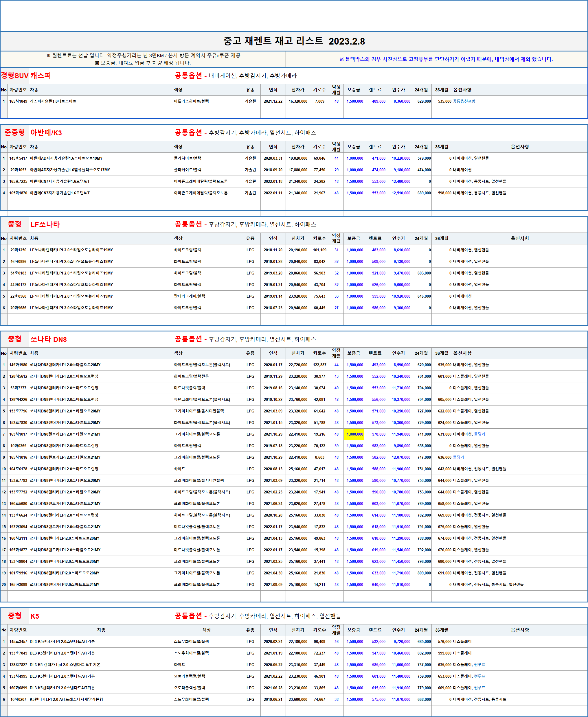This screenshot has width=588, height=717.
Task: Select vehicle number 101호9516
Action: pos(18,573)
